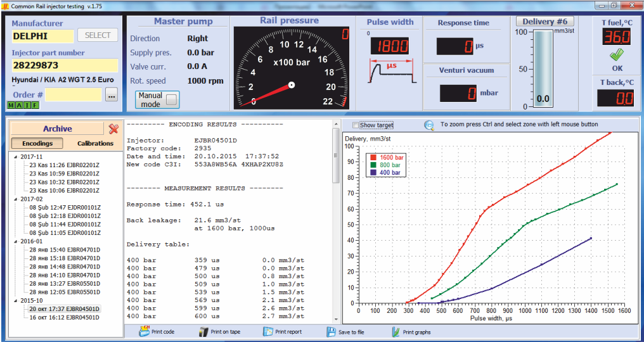
Task: Click the greyed SELECT manufacturer button
Action: coord(98,35)
